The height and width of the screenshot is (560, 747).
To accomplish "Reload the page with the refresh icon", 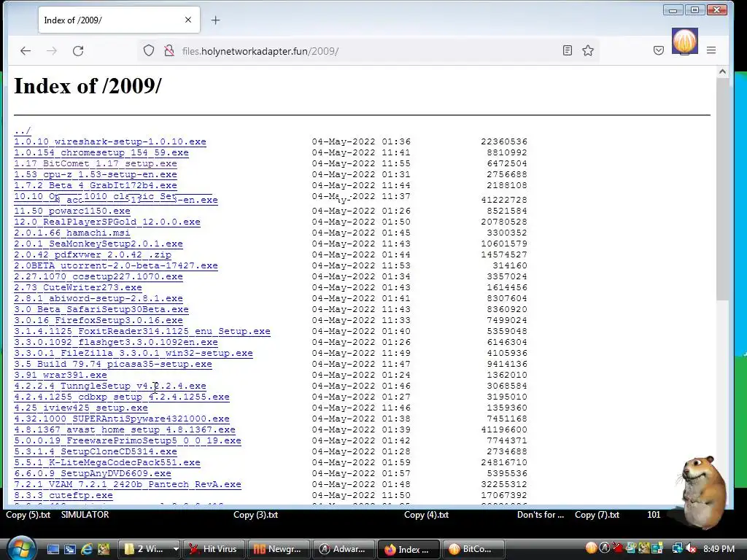I will (x=78, y=51).
